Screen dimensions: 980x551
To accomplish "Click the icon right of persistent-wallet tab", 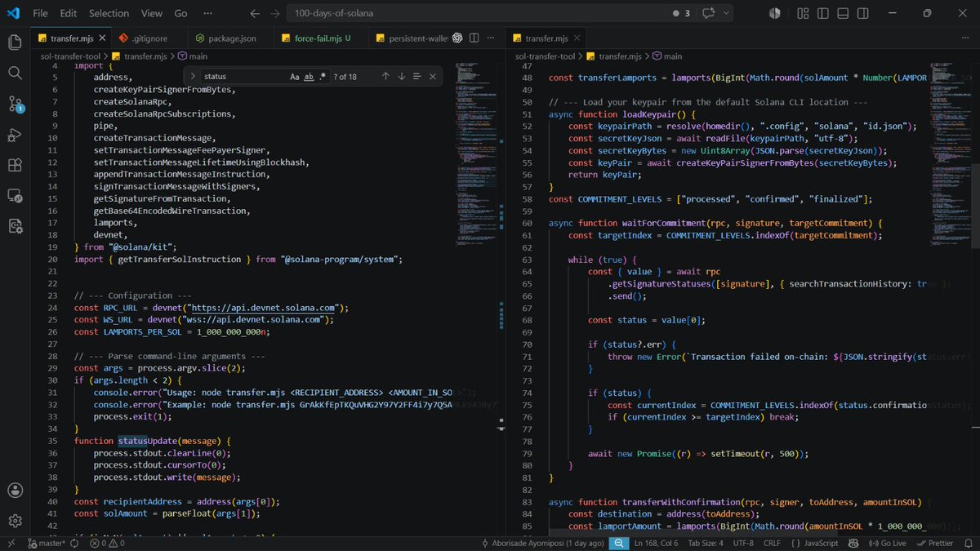I will pyautogui.click(x=458, y=38).
